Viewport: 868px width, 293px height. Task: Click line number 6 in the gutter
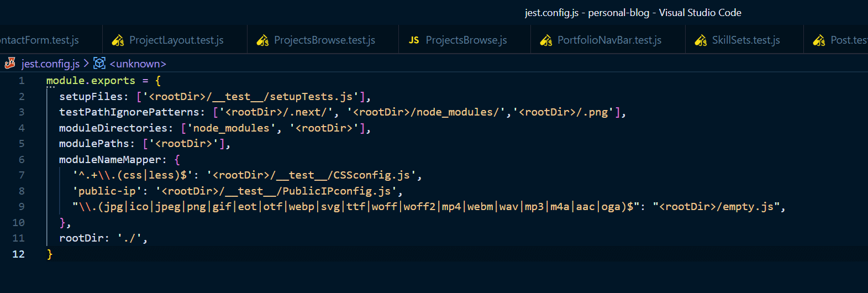tap(22, 160)
